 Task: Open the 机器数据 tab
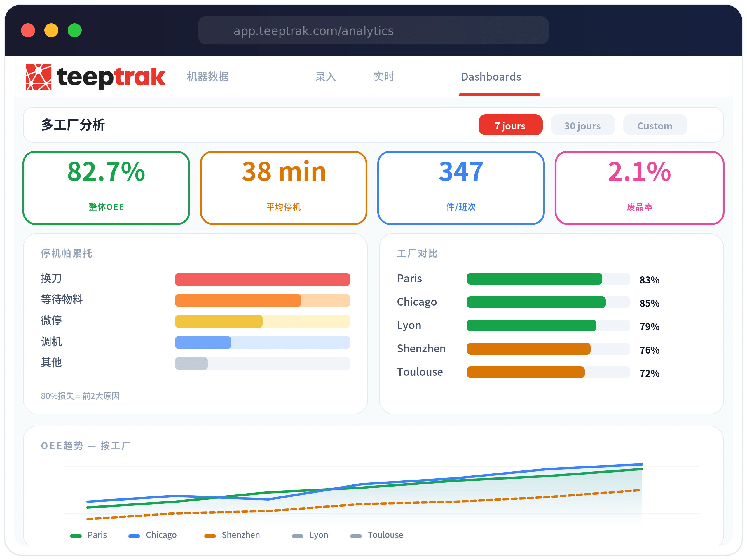click(208, 77)
